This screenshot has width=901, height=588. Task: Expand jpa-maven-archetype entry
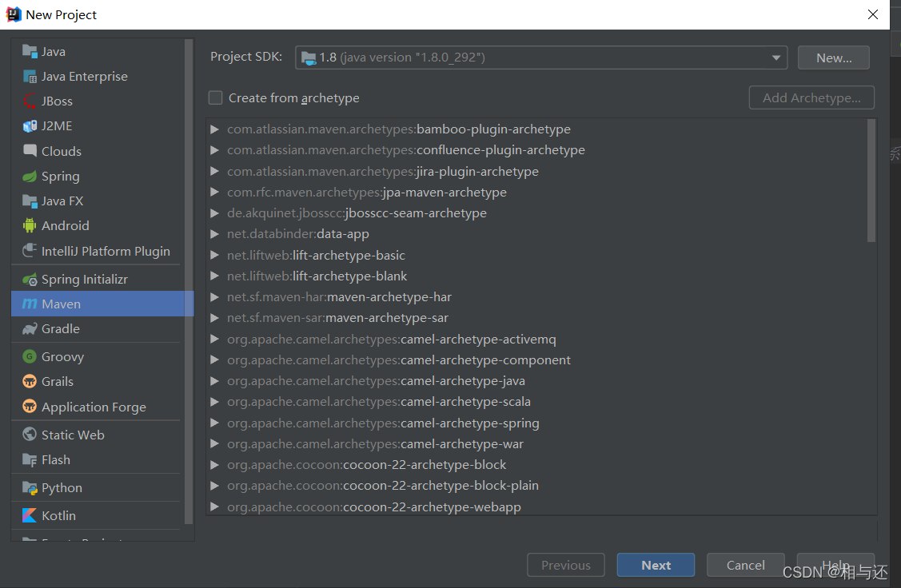tap(214, 192)
